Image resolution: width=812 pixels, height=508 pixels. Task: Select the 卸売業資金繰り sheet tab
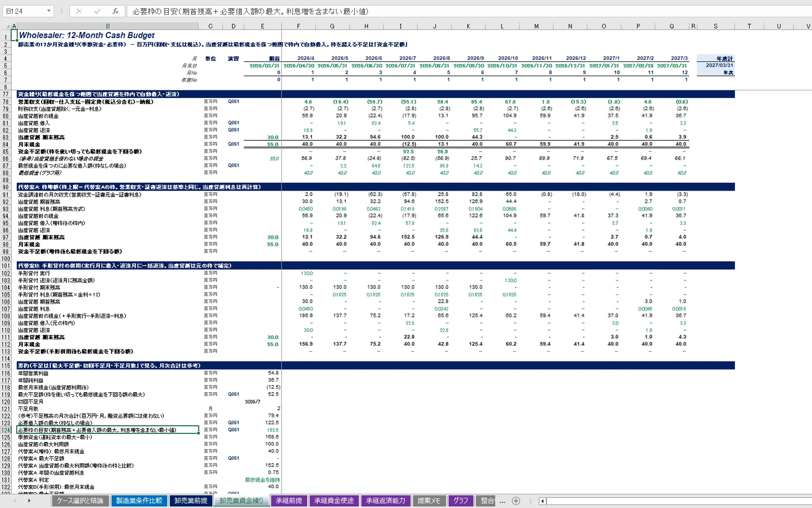tap(242, 501)
